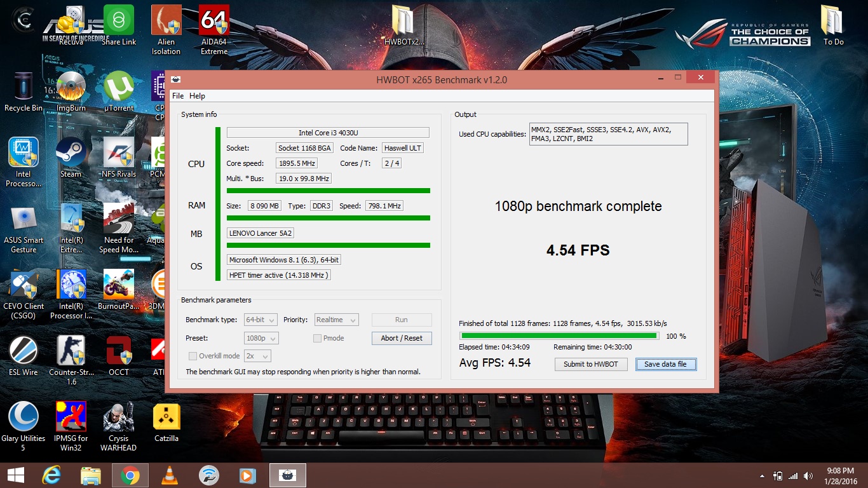Click the LENOVO Lancer 5A2 motherboard field
The image size is (868, 488).
pos(261,233)
